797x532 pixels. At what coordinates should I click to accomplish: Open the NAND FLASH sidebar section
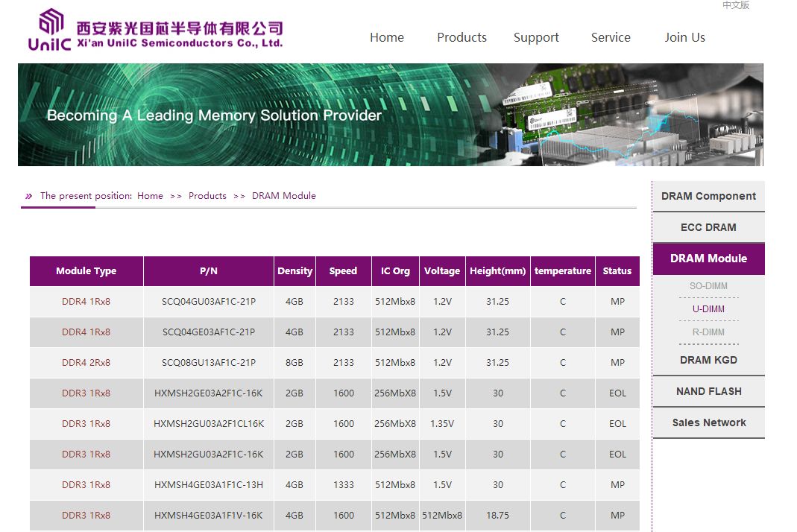click(x=708, y=391)
